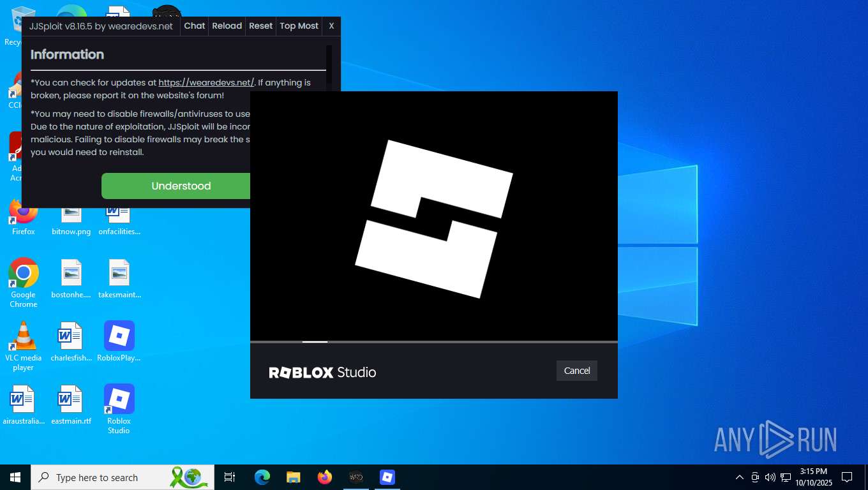The width and height of the screenshot is (868, 490).
Task: Cancel the Roblox Studio loading
Action: [577, 371]
